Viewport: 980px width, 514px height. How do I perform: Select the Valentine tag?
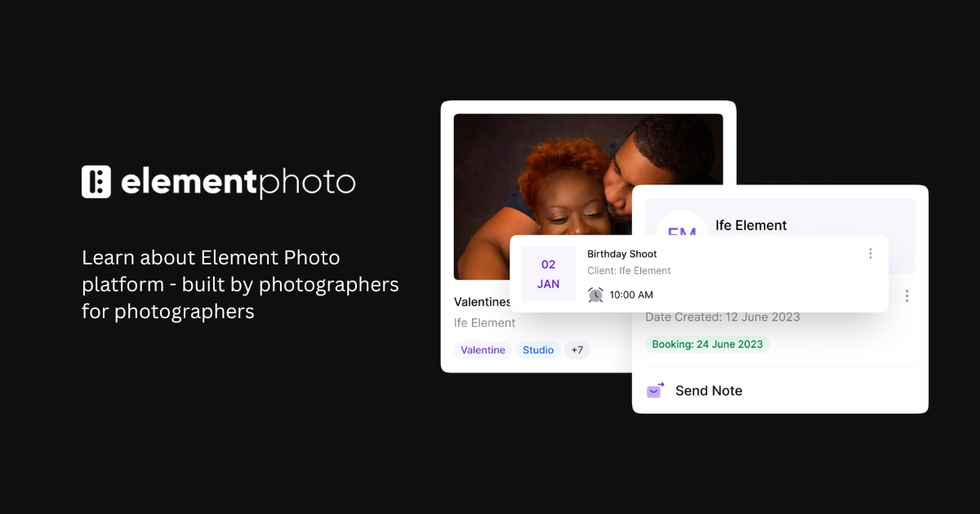click(x=483, y=350)
